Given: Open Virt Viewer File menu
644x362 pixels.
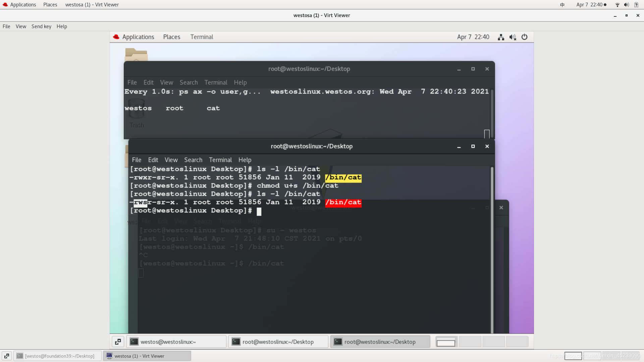Looking at the screenshot, I should [6, 26].
